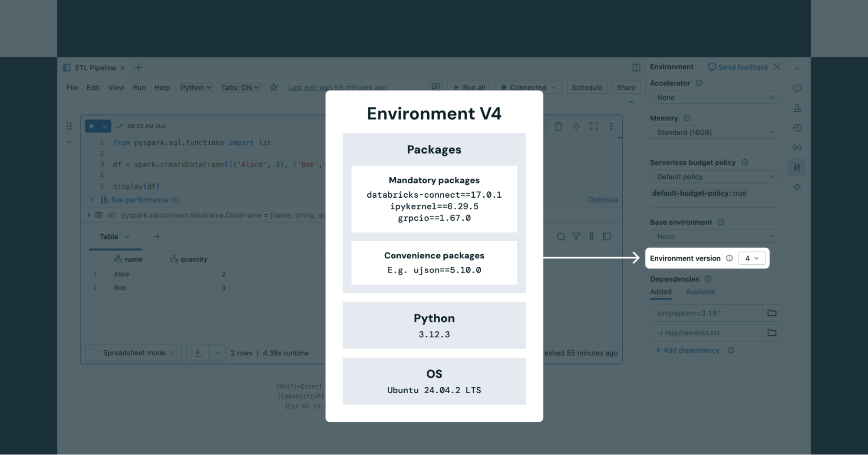Viewport: 868px width, 455px height.
Task: Switch to the Available dependencies tab
Action: [x=700, y=292]
